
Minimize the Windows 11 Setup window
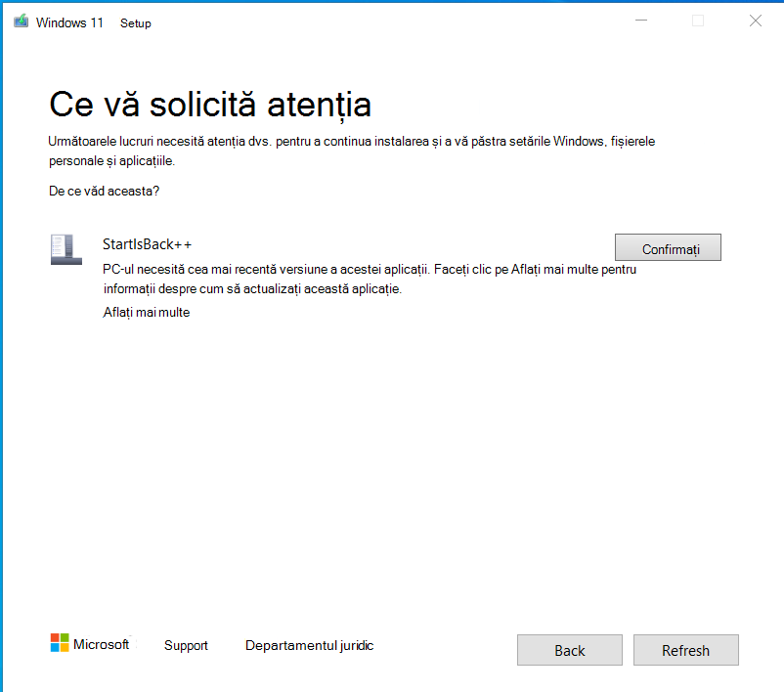tap(641, 21)
